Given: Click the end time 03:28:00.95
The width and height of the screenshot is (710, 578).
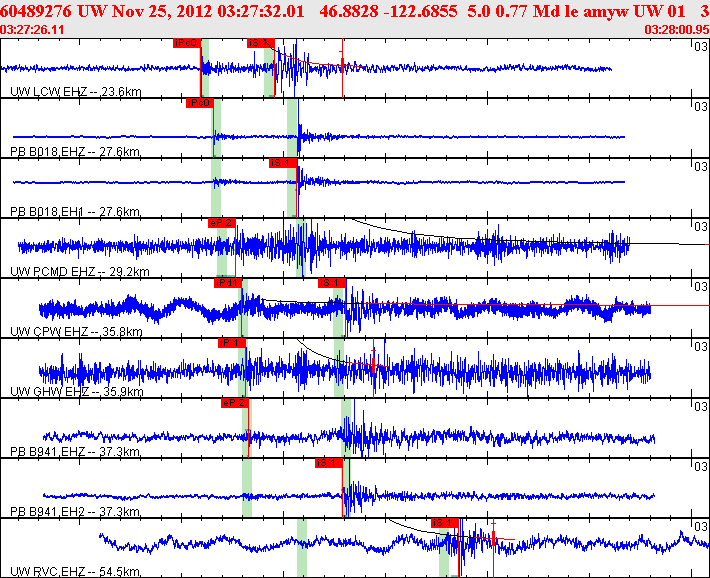Looking at the screenshot, I should (x=677, y=30).
